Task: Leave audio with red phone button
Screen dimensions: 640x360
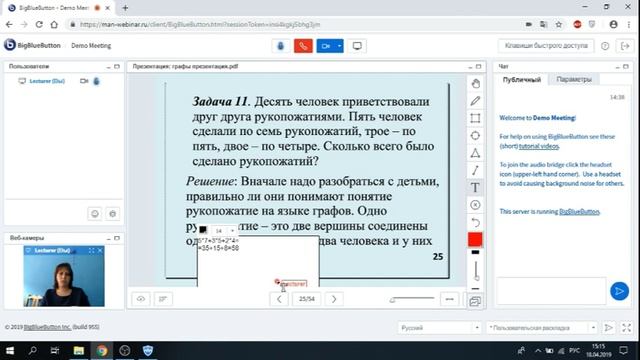Action: (x=303, y=46)
